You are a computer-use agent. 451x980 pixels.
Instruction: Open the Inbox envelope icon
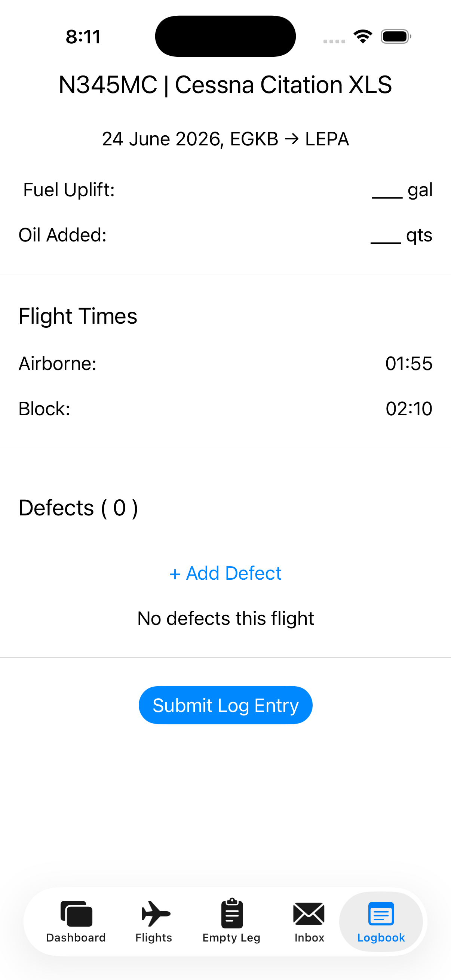[309, 913]
